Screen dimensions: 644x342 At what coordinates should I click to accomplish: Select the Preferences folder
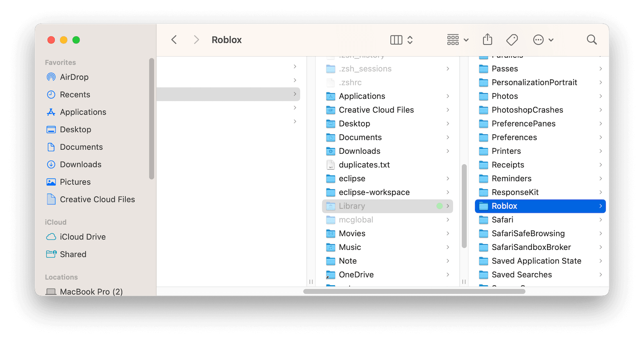point(514,137)
